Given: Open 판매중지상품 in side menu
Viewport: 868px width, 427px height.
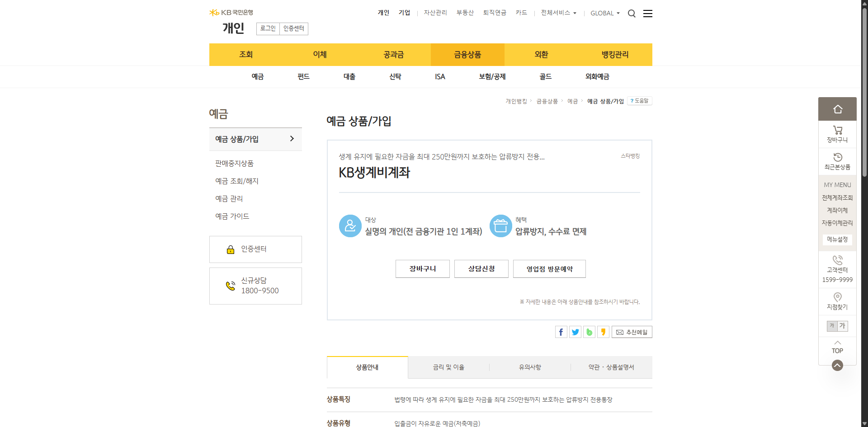Looking at the screenshot, I should (234, 164).
